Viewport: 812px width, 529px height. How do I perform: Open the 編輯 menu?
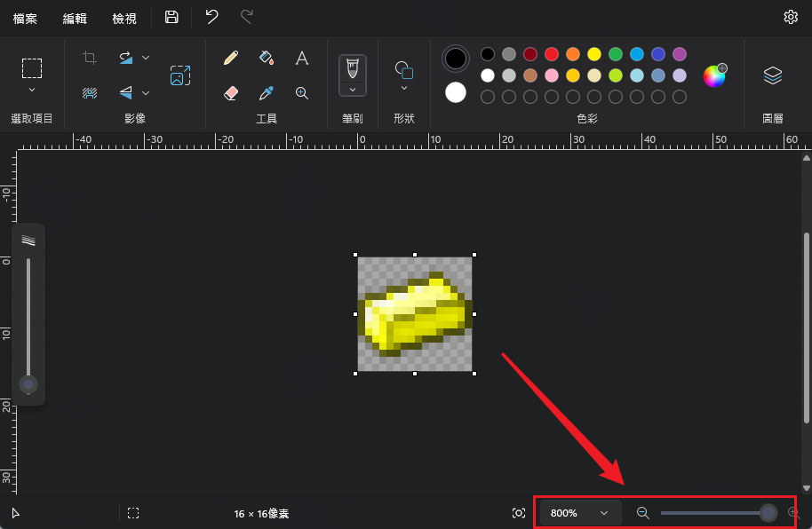(75, 19)
